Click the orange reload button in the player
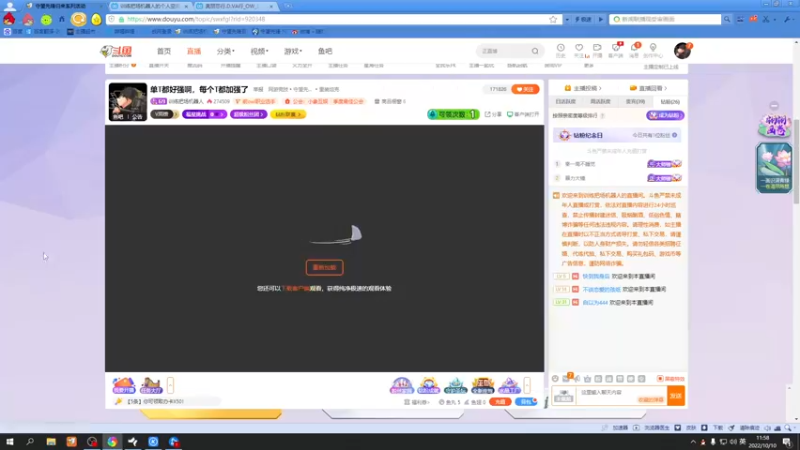Screen dimensions: 800x450 click(324, 267)
